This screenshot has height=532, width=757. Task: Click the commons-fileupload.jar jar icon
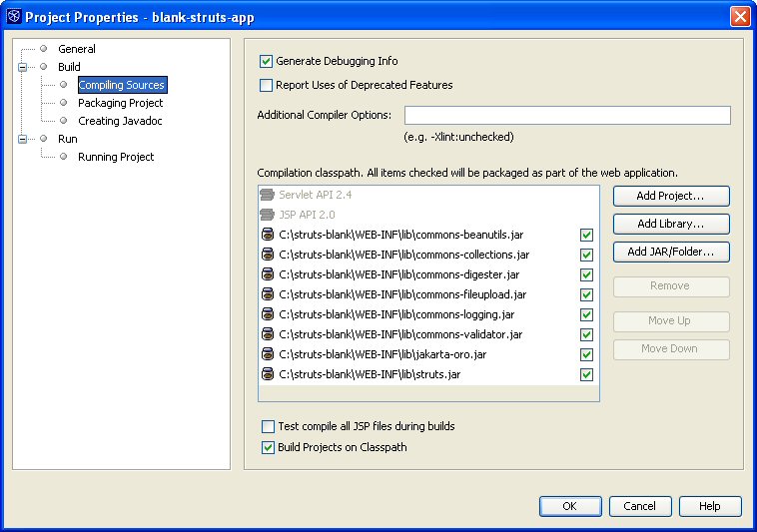268,294
